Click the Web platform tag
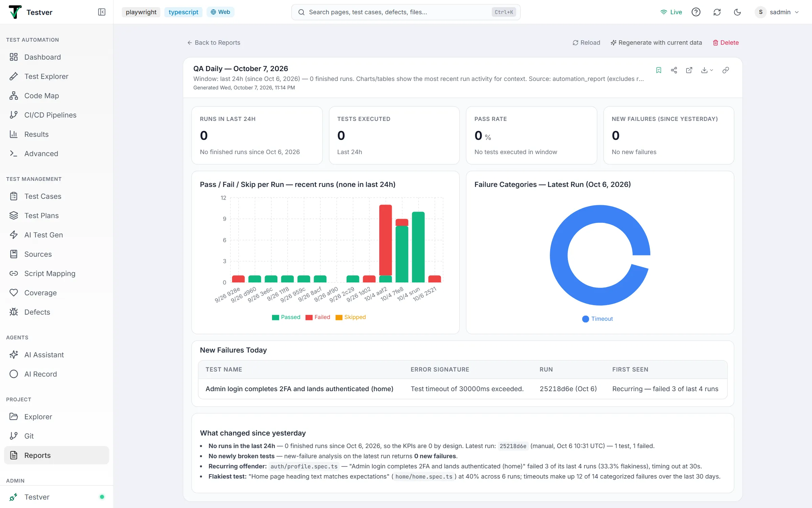 click(x=221, y=12)
